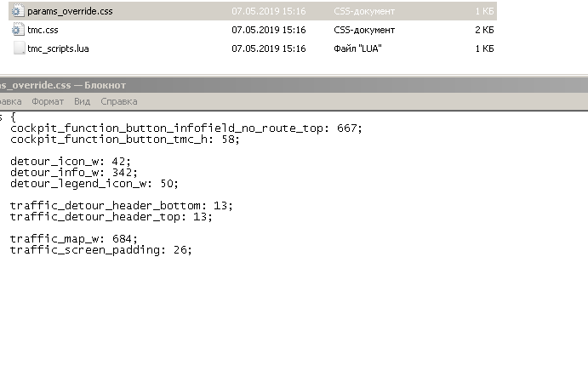Place cursor on detour_legend_icon_w: 50 line
This screenshot has width=588, height=388.
94,184
